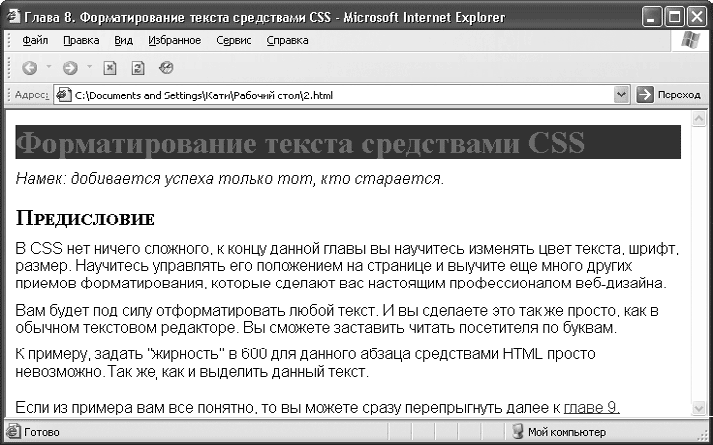
Task: Open the Вид menu
Action: click(124, 41)
